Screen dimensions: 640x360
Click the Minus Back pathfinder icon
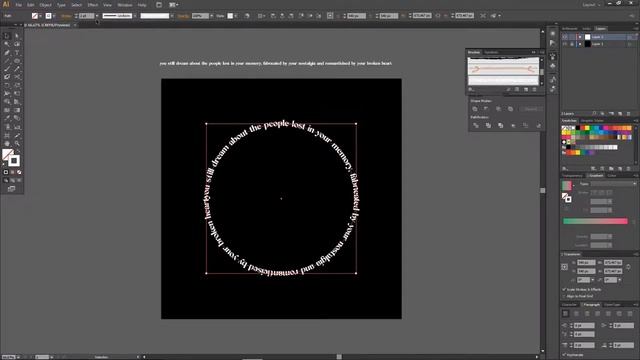click(538, 126)
